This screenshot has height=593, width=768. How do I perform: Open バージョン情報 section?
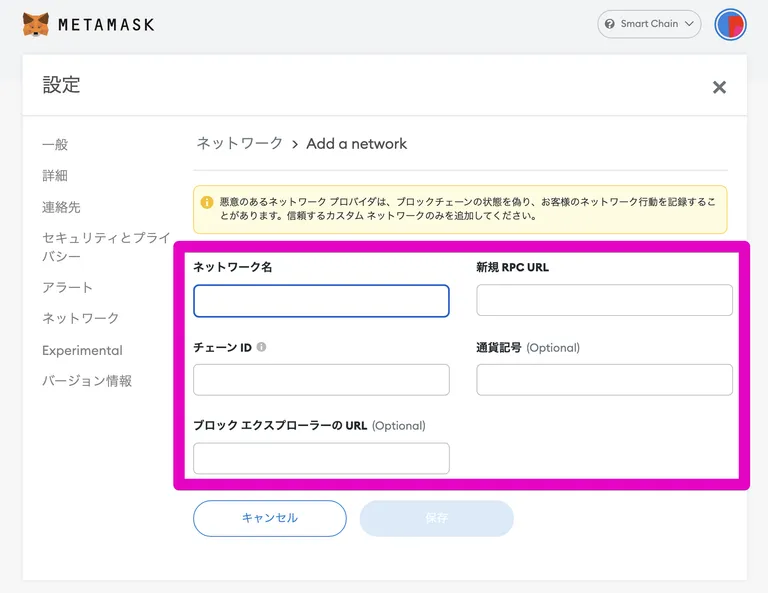87,381
